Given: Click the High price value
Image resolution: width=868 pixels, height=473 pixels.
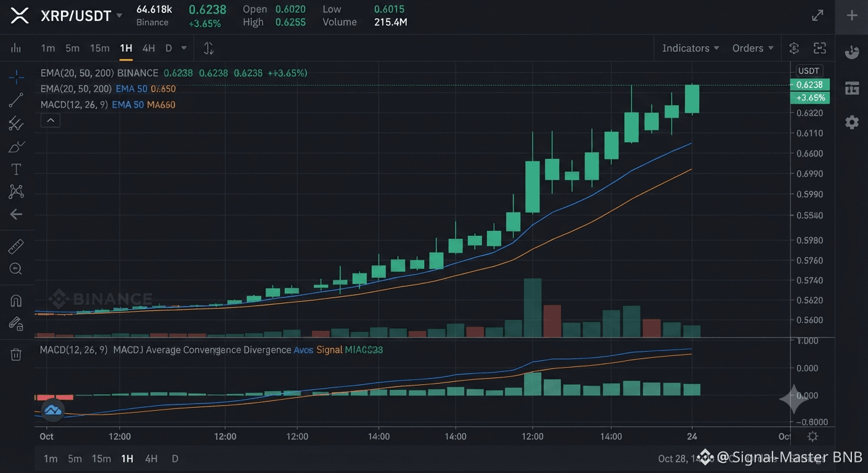Looking at the screenshot, I should pyautogui.click(x=290, y=22).
